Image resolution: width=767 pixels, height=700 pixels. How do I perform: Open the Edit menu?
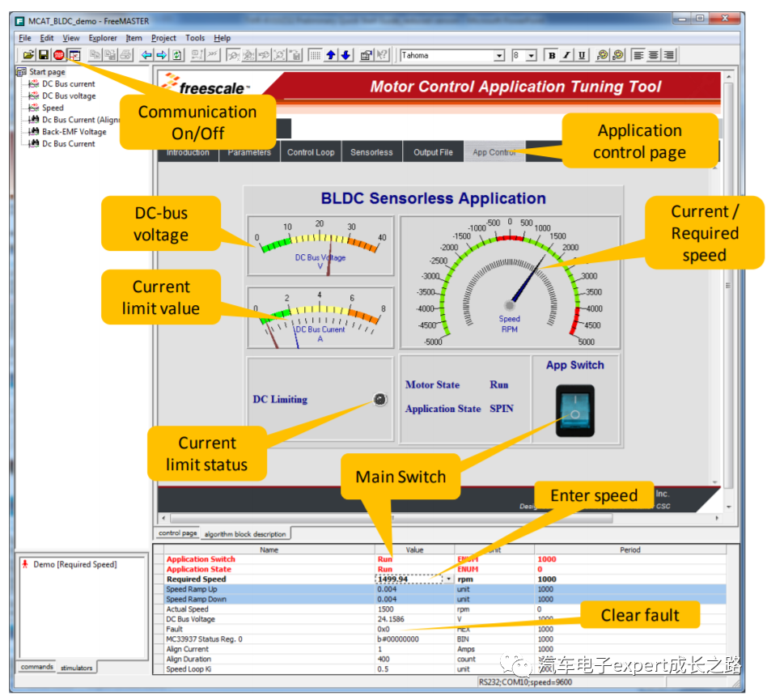47,38
